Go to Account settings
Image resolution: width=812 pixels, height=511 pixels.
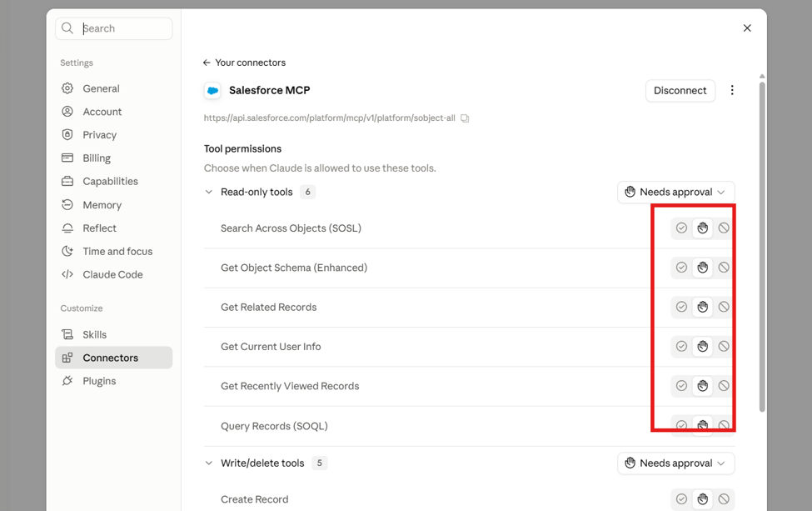click(x=113, y=112)
